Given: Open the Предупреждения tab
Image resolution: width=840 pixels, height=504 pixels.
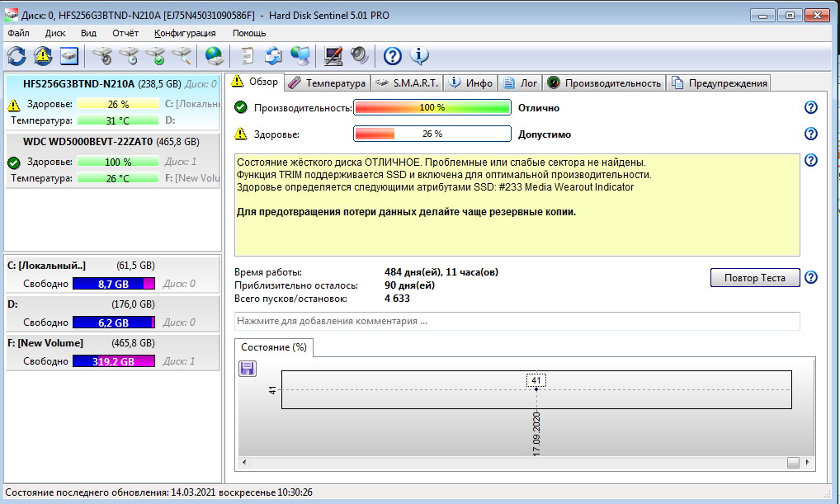Looking at the screenshot, I should [719, 83].
